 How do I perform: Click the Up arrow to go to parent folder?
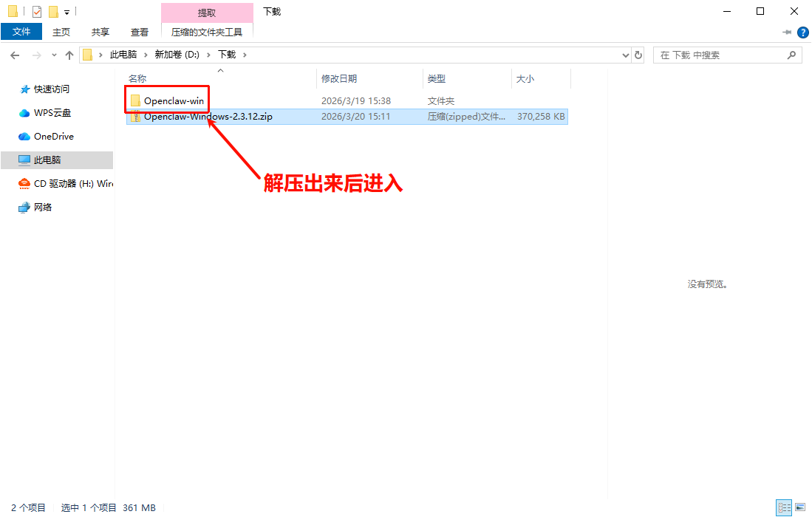pyautogui.click(x=69, y=54)
